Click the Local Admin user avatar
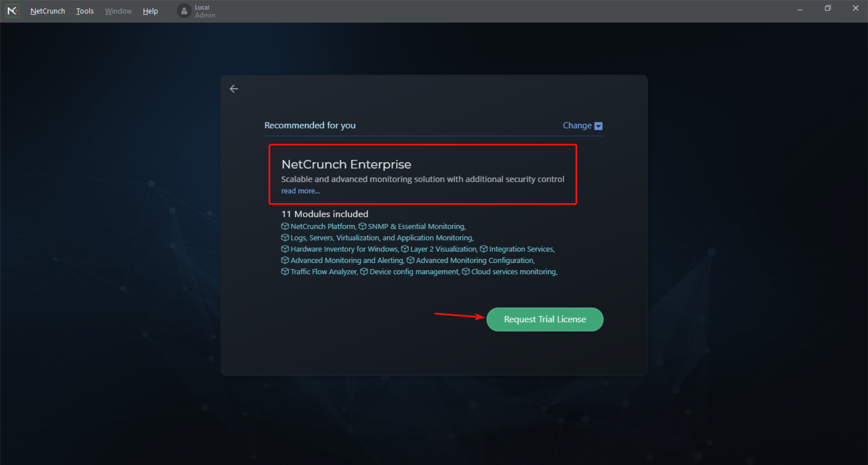The width and height of the screenshot is (868, 465). coord(184,11)
